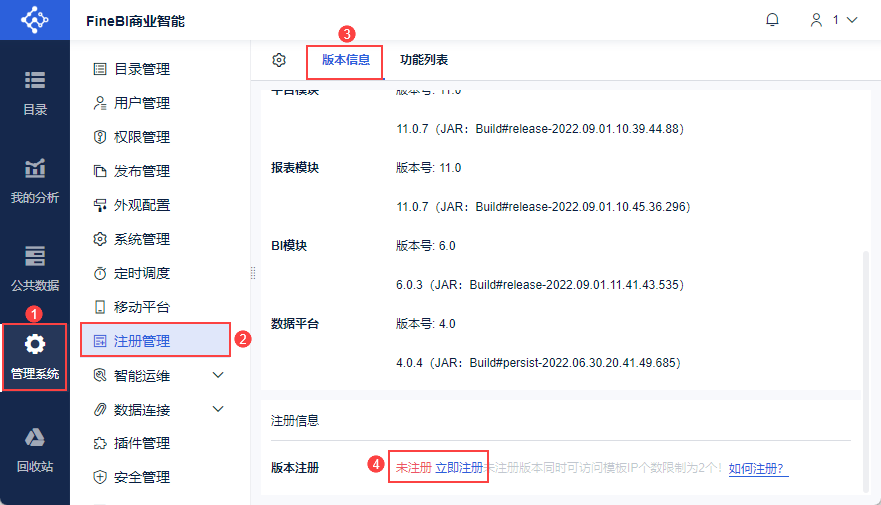Click 版本注册 label
Screen dimensions: 881x505
pos(295,468)
